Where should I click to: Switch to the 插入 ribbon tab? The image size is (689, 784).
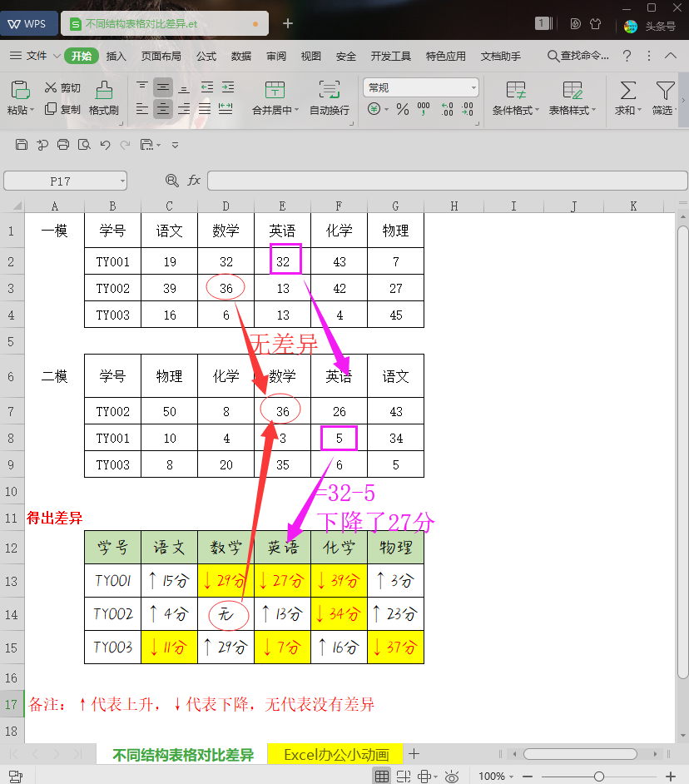point(116,56)
